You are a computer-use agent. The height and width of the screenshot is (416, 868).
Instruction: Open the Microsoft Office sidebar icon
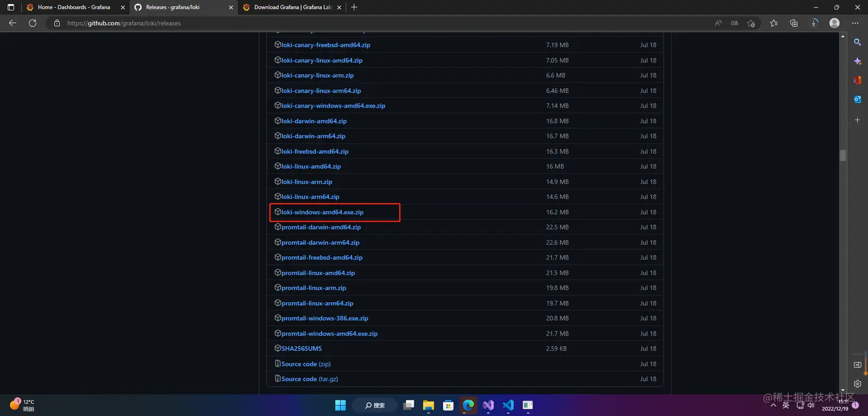point(858,80)
